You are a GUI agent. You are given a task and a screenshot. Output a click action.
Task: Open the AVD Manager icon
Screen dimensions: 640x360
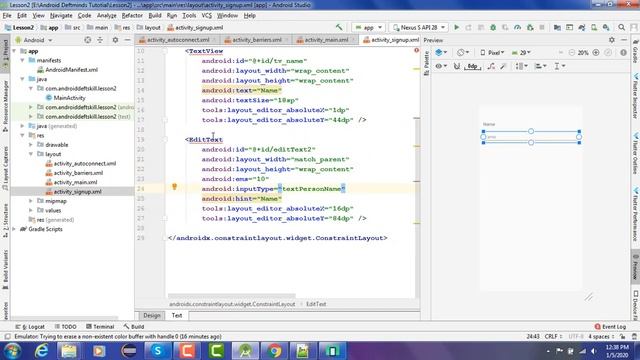pyautogui.click(x=594, y=27)
